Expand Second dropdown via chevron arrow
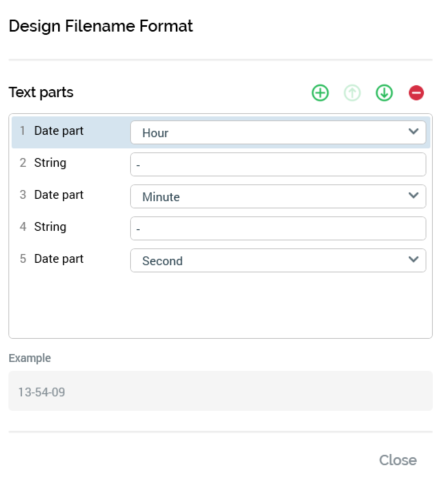Image resolution: width=440 pixels, height=483 pixels. tap(413, 259)
